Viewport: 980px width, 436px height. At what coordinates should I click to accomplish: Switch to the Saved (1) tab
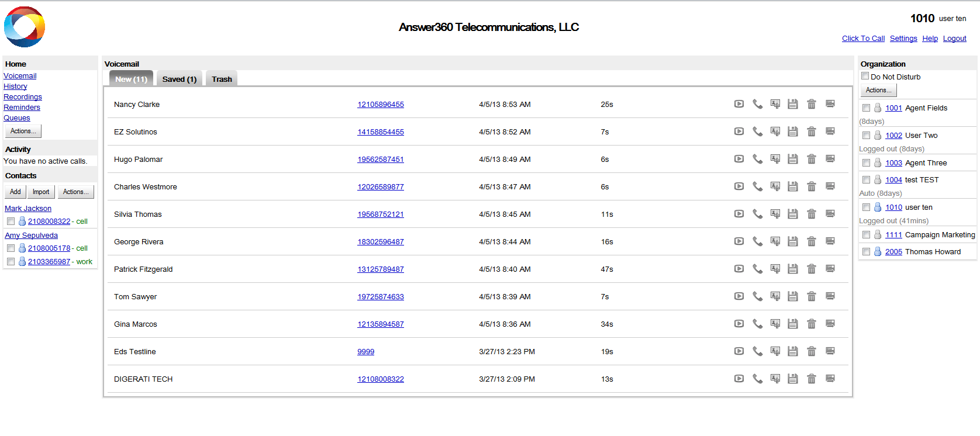[x=179, y=79]
